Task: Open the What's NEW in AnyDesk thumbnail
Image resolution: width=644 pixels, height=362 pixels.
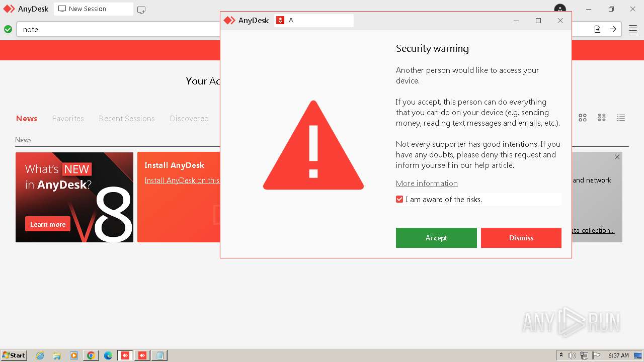Action: tap(74, 197)
